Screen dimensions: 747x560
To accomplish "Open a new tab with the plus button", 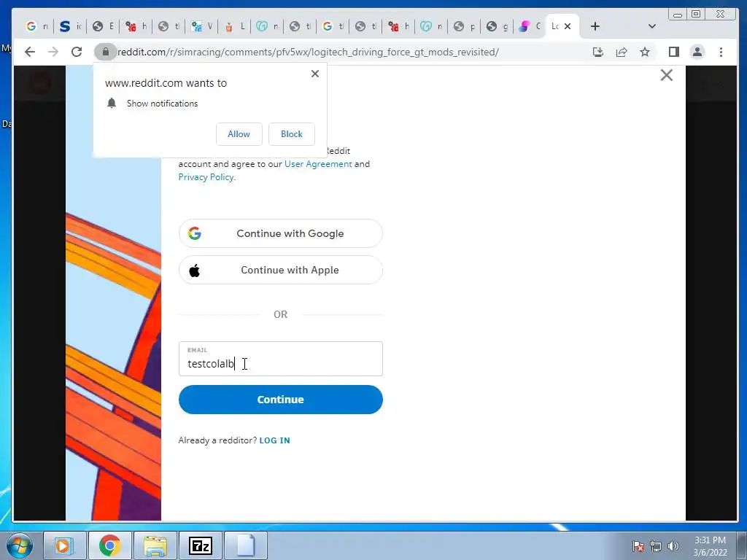I will pos(595,26).
